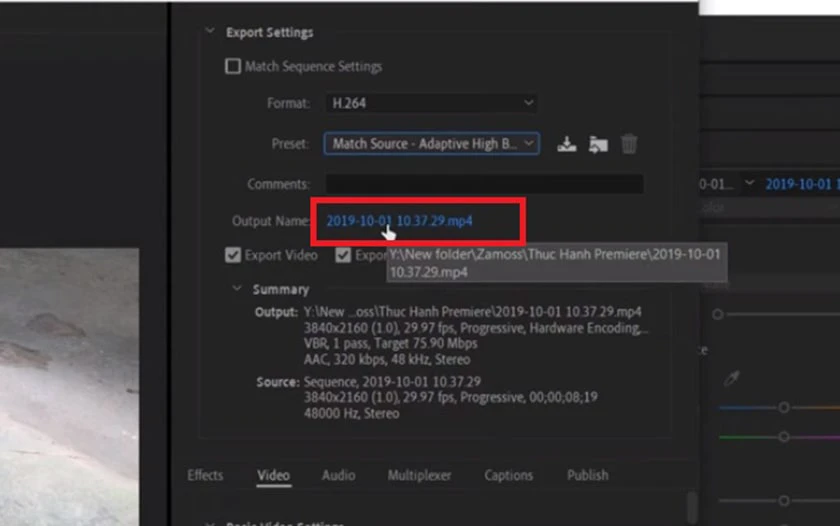Select the eyedropper tool in right panel

(732, 378)
